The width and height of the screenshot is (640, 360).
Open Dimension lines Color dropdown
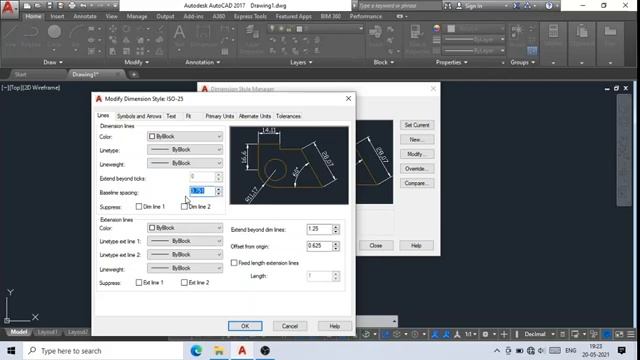click(185, 136)
